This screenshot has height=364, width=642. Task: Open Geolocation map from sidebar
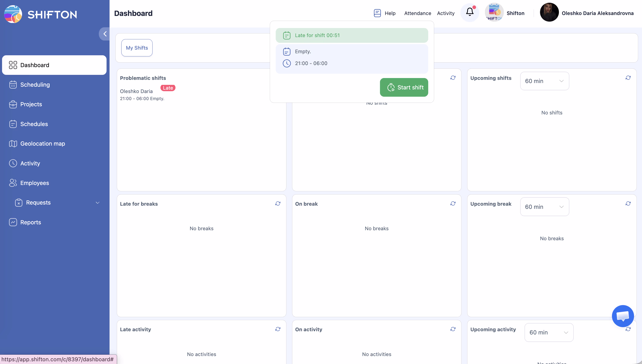point(43,144)
